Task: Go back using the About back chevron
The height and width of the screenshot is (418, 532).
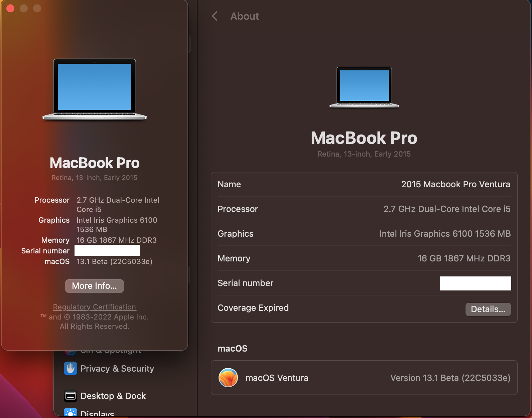Action: coord(215,16)
